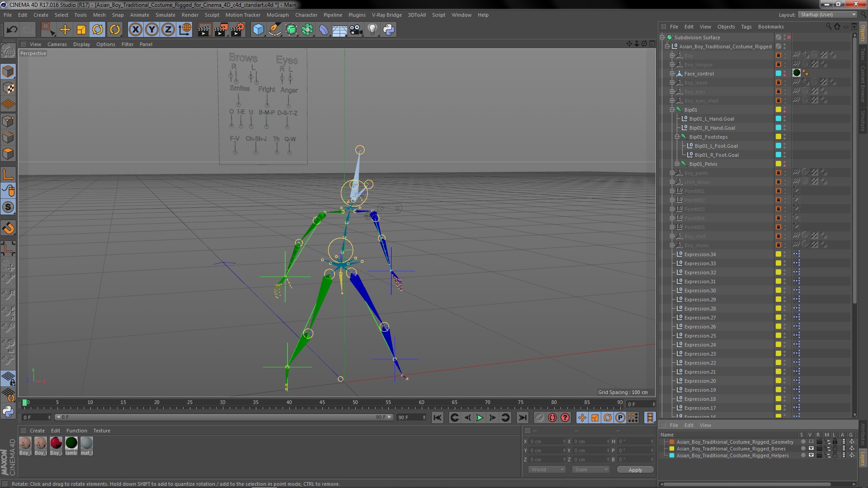Image resolution: width=868 pixels, height=488 pixels.
Task: Add a Cube primitive object
Action: [258, 30]
